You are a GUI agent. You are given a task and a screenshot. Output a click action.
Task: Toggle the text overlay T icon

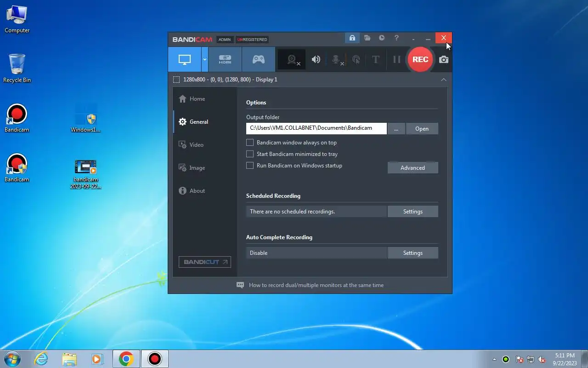[376, 59]
